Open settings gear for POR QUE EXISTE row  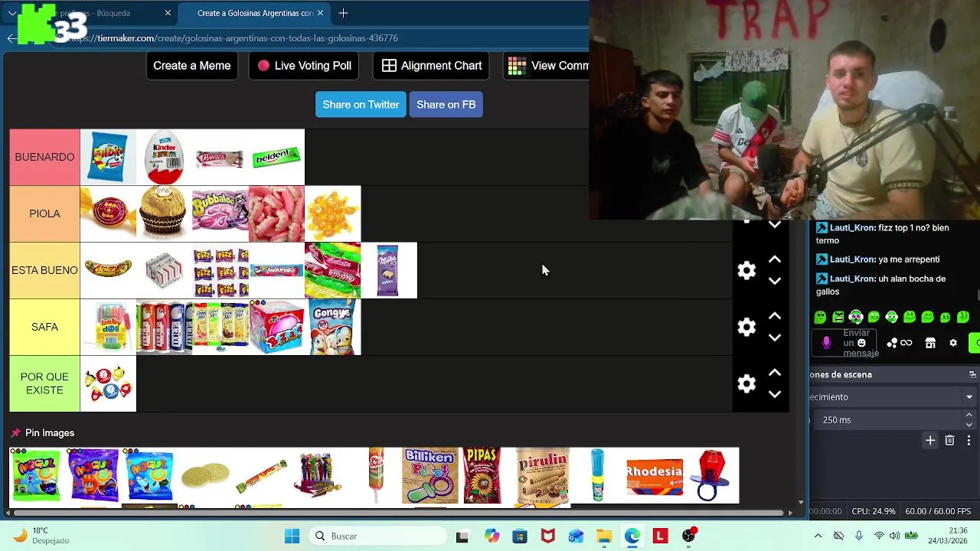tap(746, 383)
